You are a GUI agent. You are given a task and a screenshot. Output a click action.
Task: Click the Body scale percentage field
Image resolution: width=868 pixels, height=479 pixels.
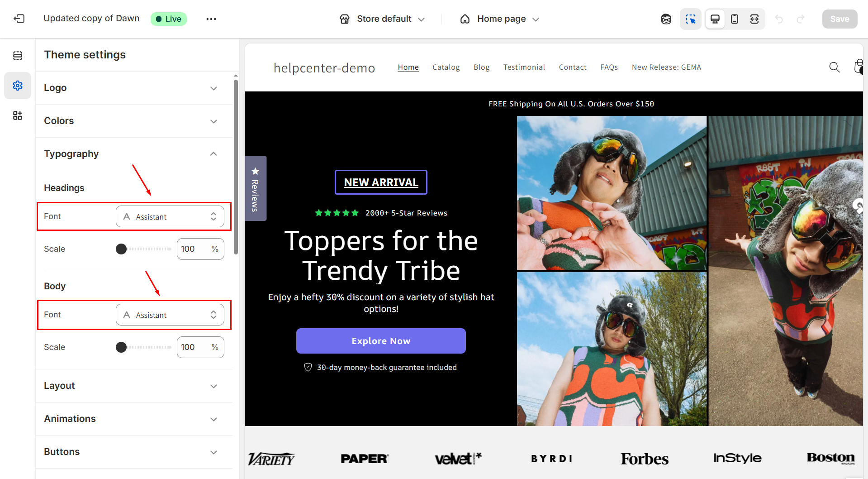tap(194, 347)
